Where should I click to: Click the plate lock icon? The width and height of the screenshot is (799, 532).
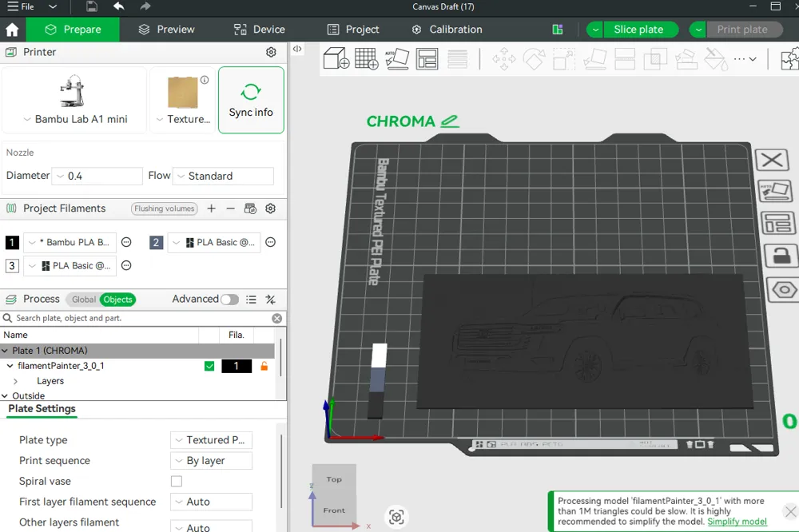(x=781, y=256)
